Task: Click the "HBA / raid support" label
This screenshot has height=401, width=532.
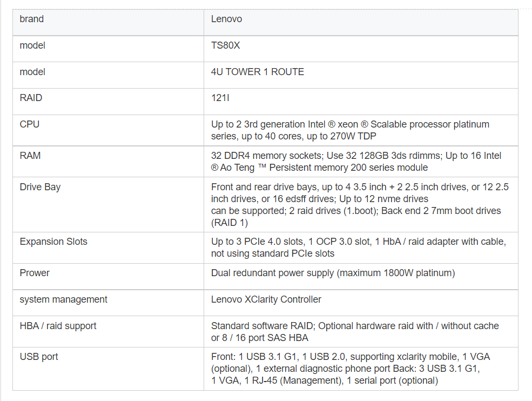Action: tap(58, 326)
